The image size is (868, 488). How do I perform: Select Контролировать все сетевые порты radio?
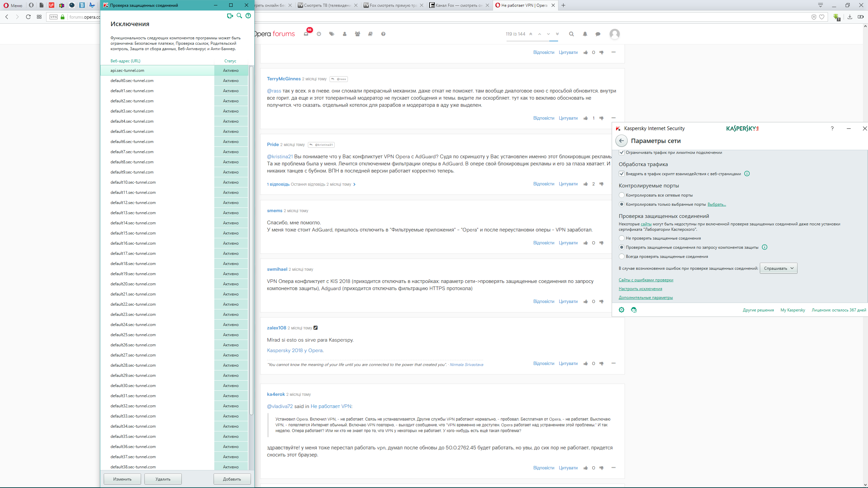(622, 195)
